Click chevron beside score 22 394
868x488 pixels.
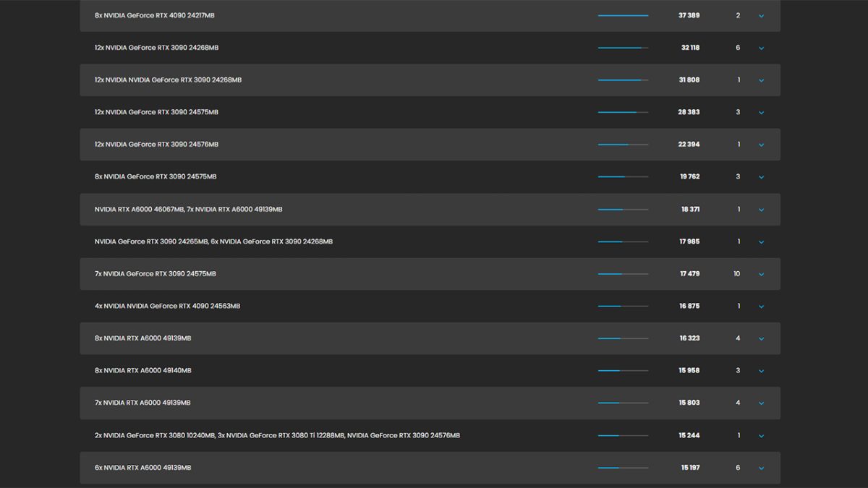pos(761,145)
